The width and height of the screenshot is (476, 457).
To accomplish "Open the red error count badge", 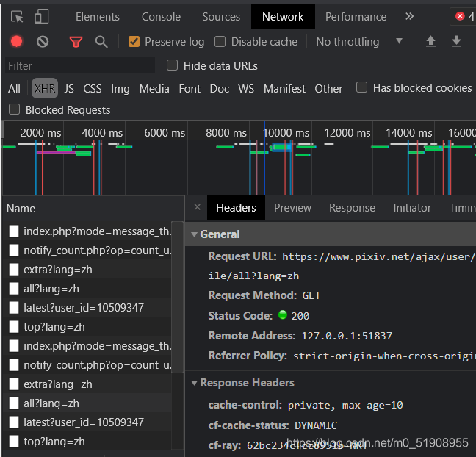I will [x=464, y=16].
